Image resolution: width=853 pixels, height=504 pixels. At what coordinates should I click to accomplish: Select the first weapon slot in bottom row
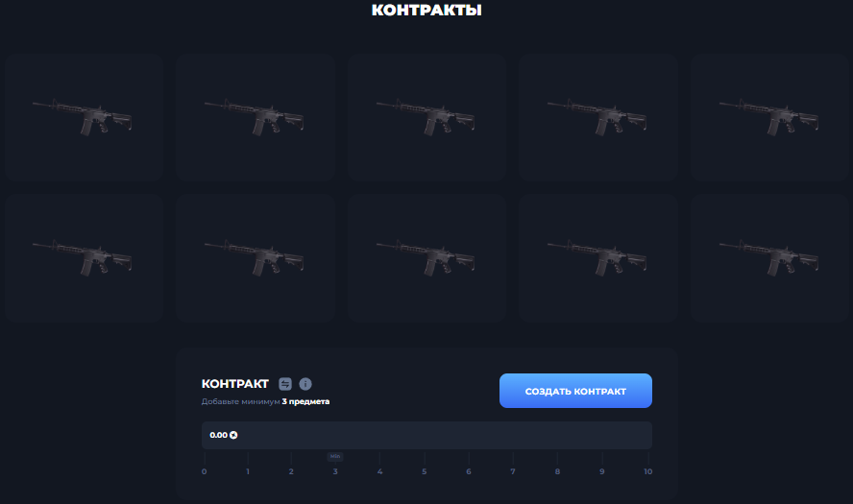pos(84,258)
